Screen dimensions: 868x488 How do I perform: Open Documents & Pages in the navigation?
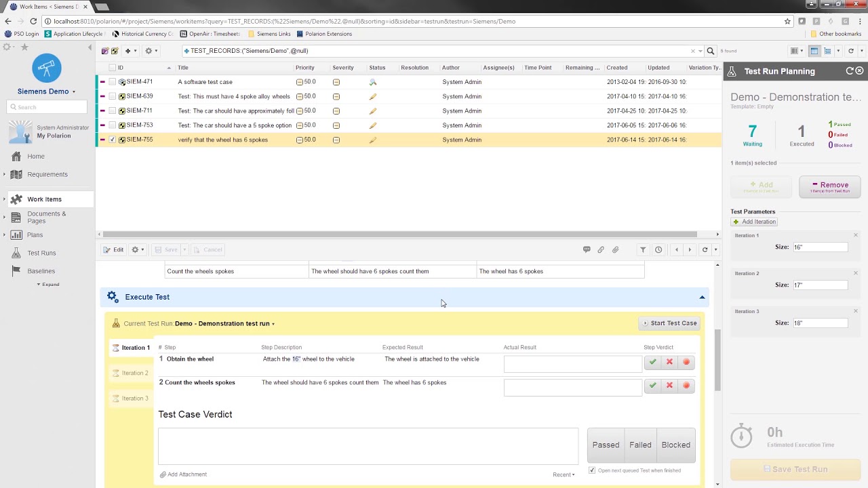(x=46, y=218)
